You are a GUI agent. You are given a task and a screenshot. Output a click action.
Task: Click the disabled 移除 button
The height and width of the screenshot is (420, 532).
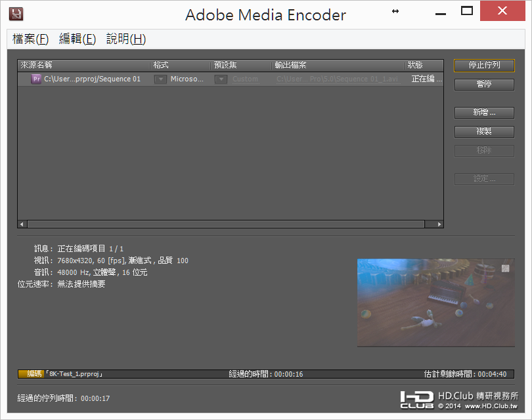[x=484, y=150]
